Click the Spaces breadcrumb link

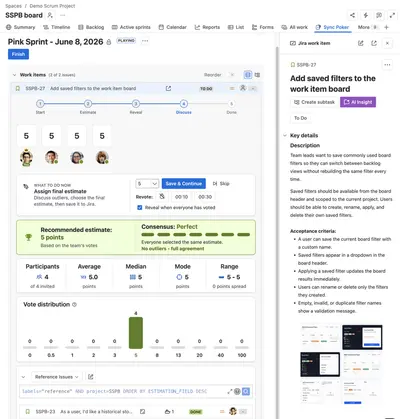click(x=13, y=6)
